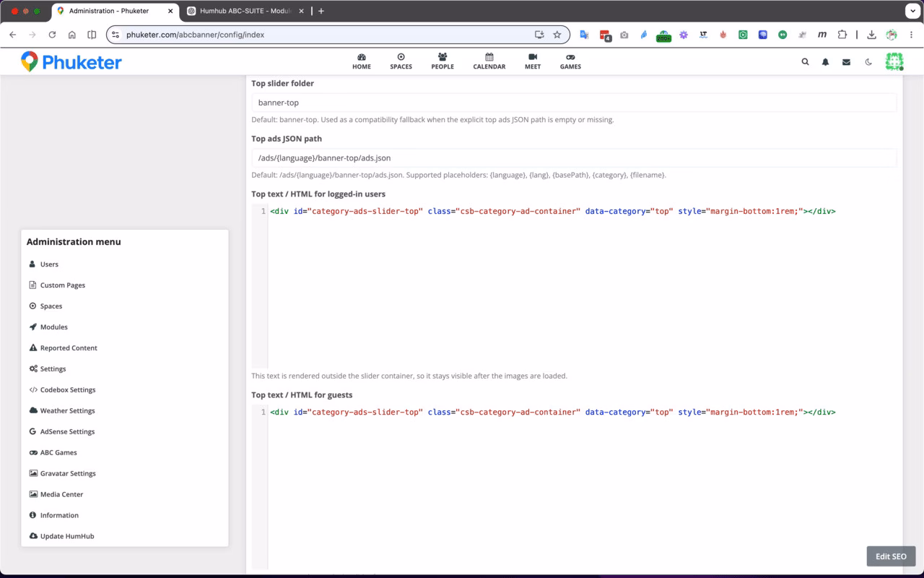Image resolution: width=924 pixels, height=578 pixels.
Task: Go back in browser history
Action: coord(12,35)
